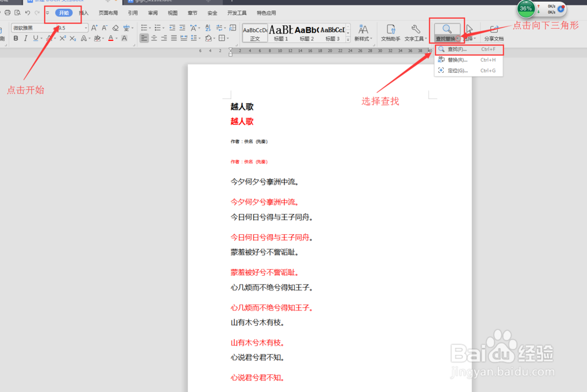The width and height of the screenshot is (587, 392).
Task: Expand the 查找替换 dropdown arrow
Action: click(x=457, y=38)
